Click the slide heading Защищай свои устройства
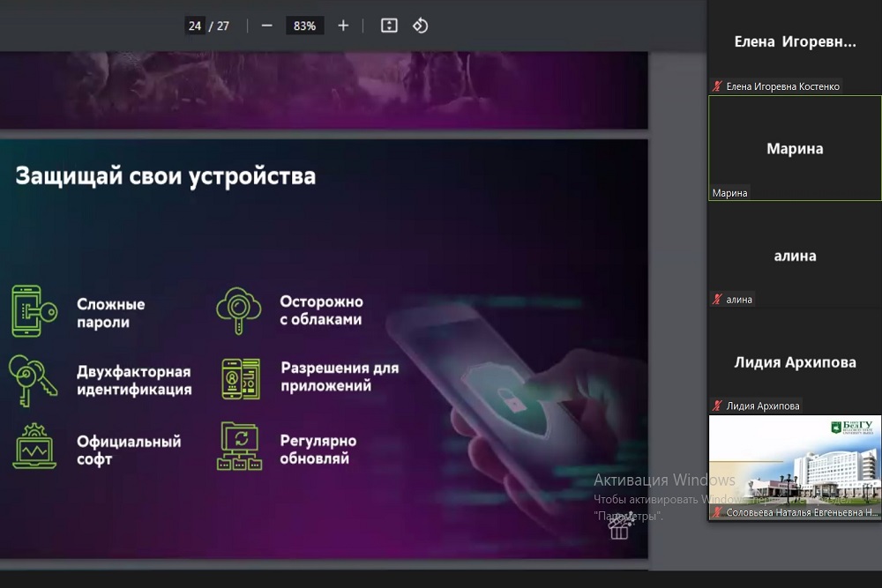 coord(165,176)
